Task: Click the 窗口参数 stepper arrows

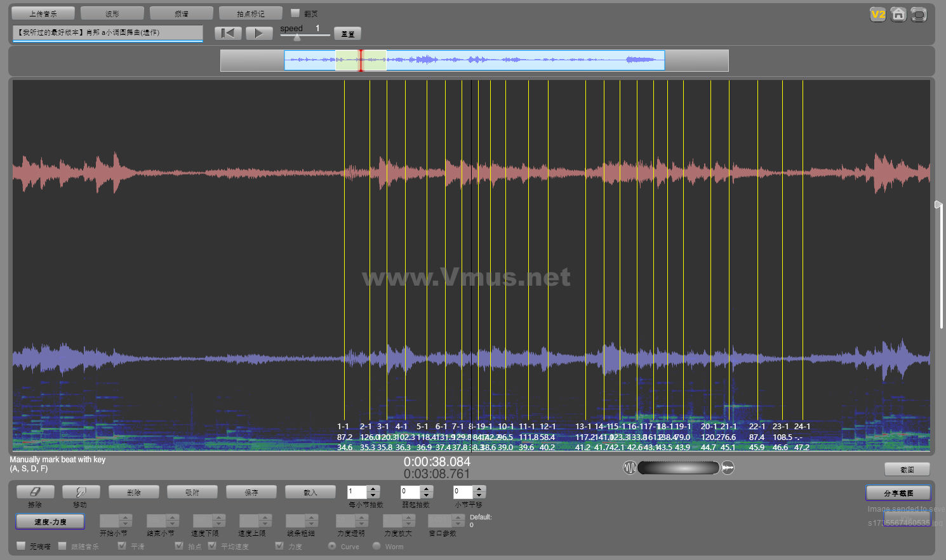Action: (460, 521)
